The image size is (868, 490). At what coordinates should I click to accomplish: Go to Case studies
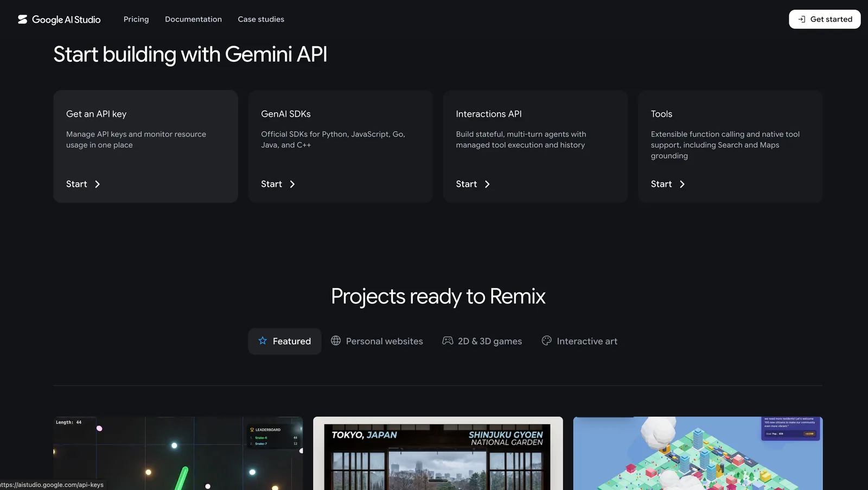[261, 20]
